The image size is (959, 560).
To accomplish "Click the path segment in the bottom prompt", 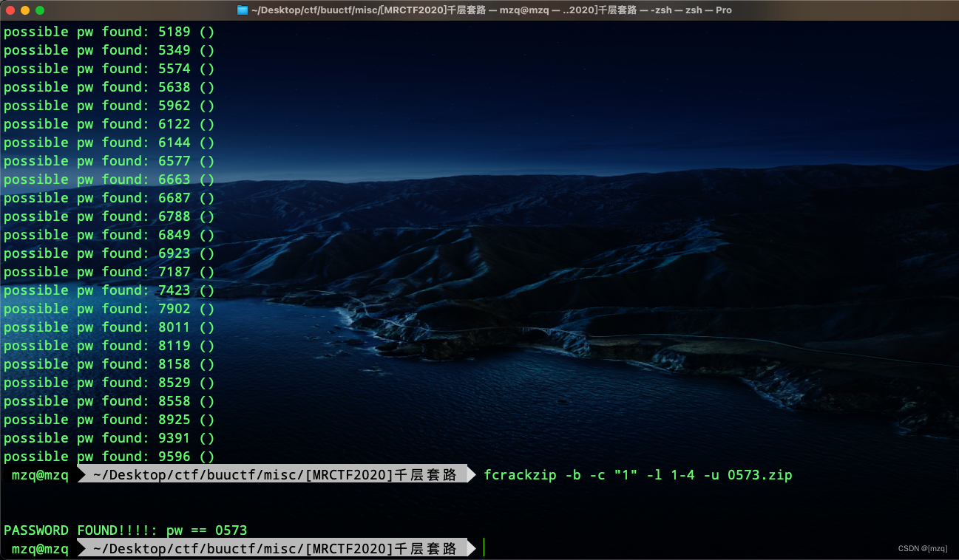I will pos(275,549).
